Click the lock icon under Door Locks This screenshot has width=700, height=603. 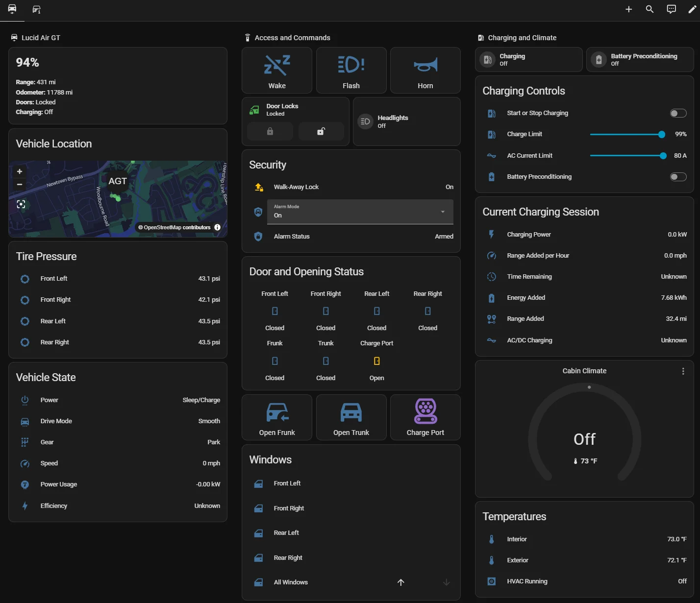[x=270, y=131]
